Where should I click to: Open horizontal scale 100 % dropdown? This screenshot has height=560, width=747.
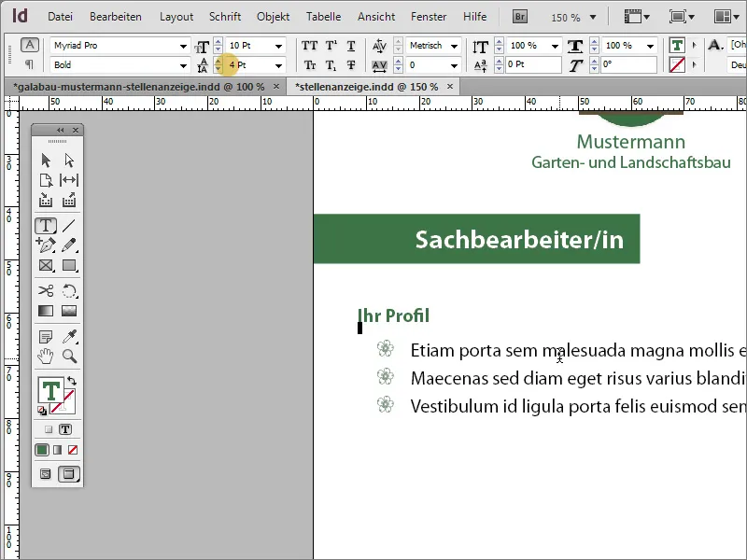coord(650,46)
